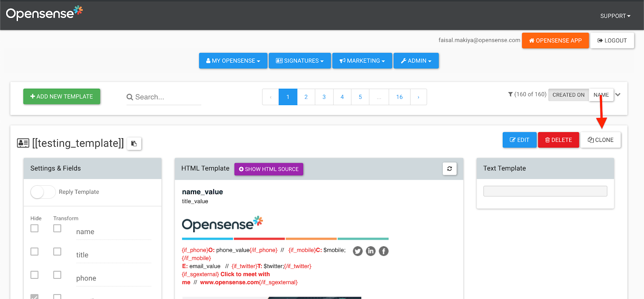This screenshot has width=644, height=299.
Task: Click the LOGOUT button
Action: click(612, 41)
